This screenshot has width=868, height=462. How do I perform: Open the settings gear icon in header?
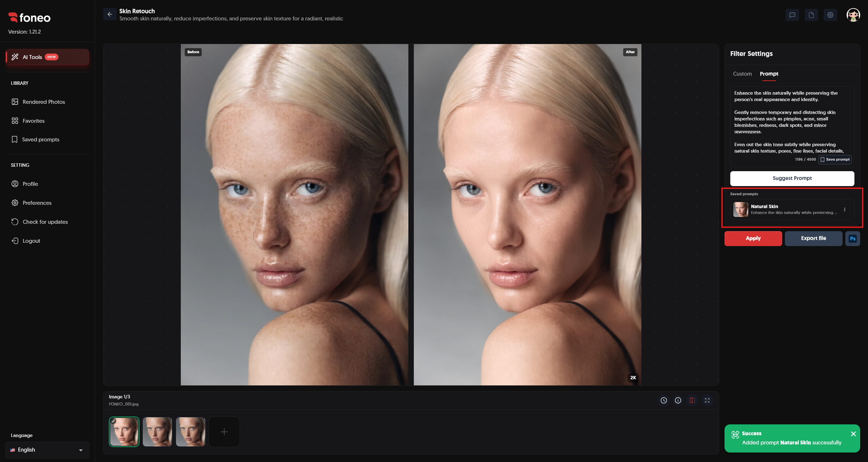(830, 15)
